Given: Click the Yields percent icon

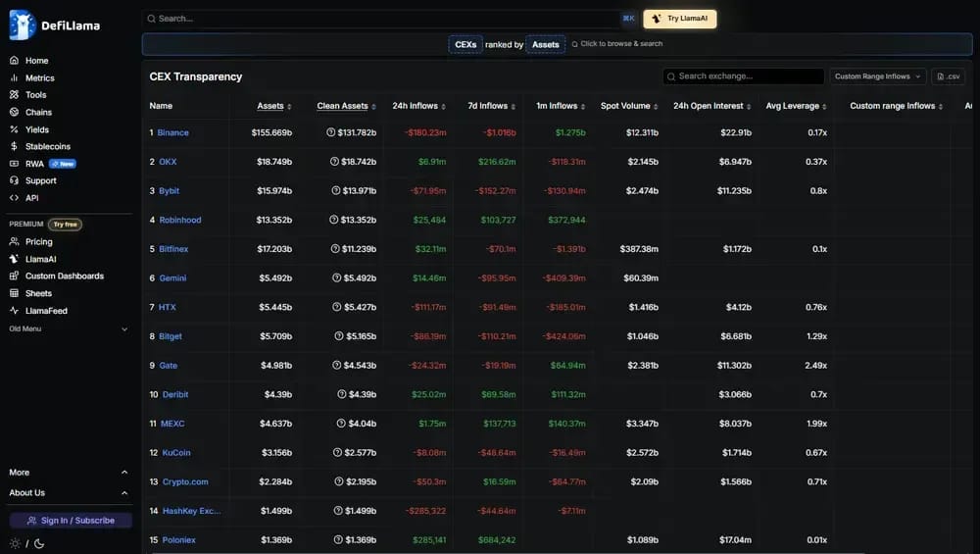Looking at the screenshot, I should 14,129.
